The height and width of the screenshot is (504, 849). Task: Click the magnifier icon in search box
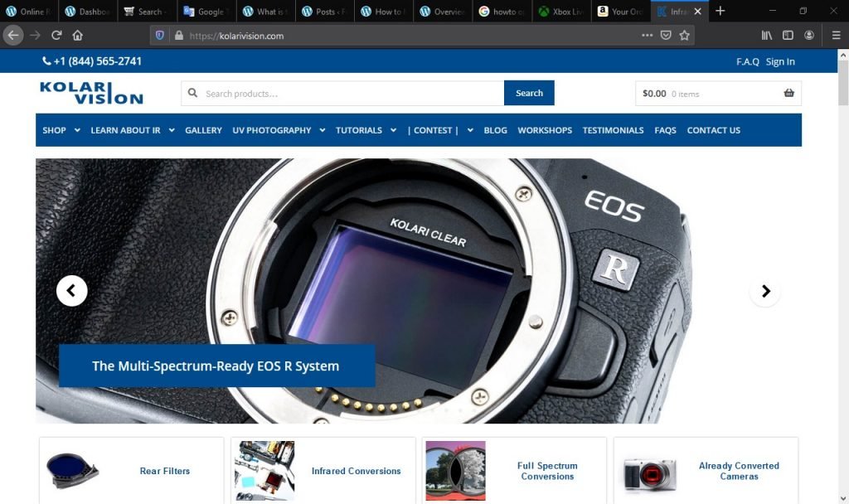click(x=192, y=93)
